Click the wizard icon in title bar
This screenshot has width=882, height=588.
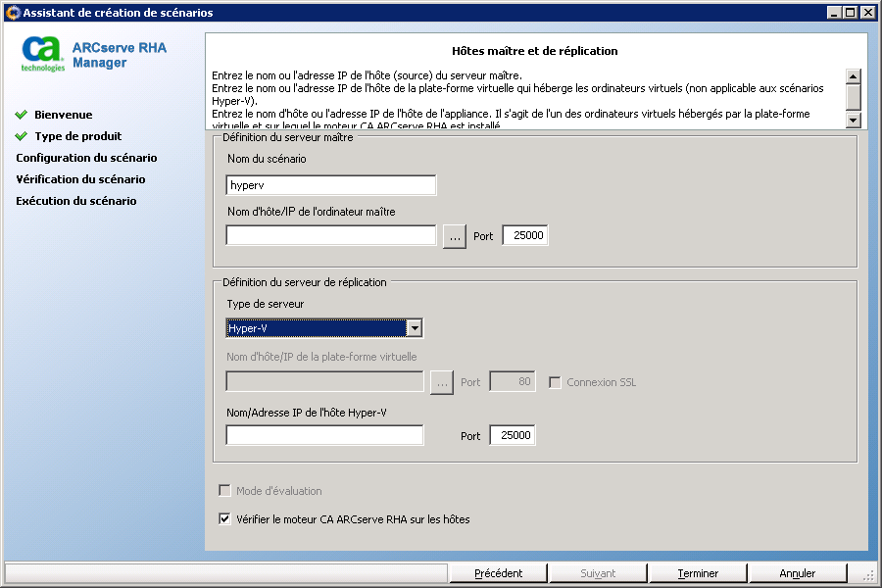coord(12,13)
